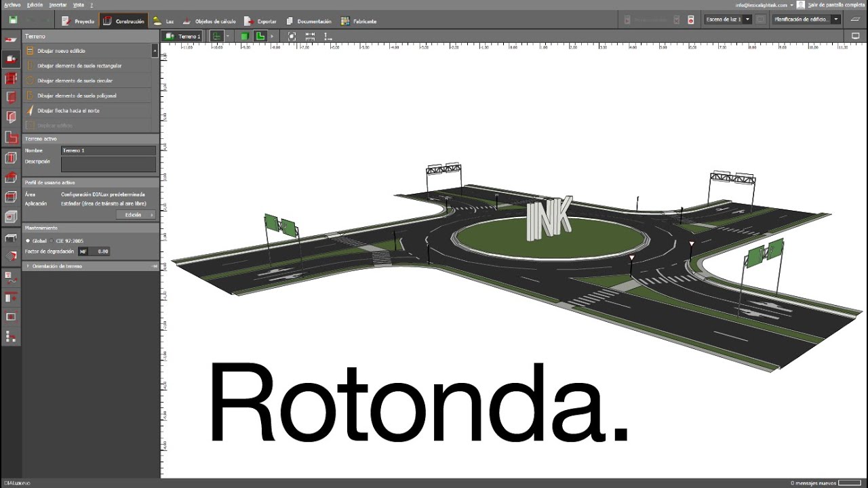
Task: Open the Luz mode tab
Action: (163, 21)
